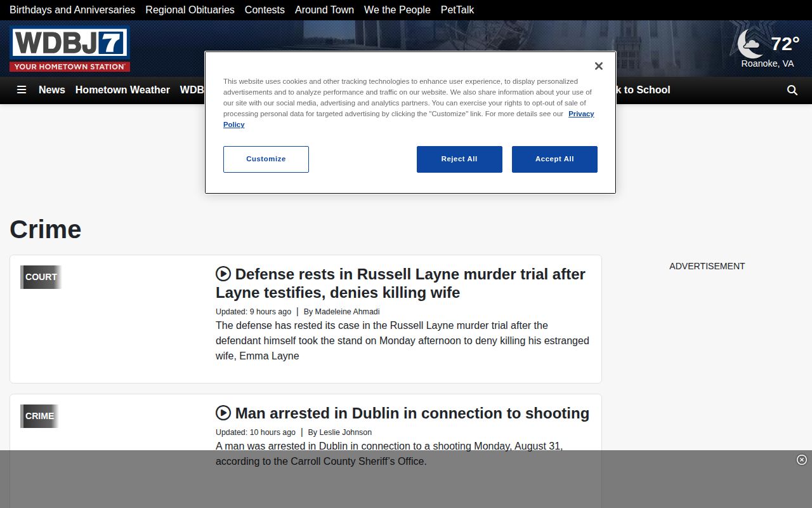The image size is (812, 508).
Task: Click the Roanoke, VA location label
Action: point(768,63)
